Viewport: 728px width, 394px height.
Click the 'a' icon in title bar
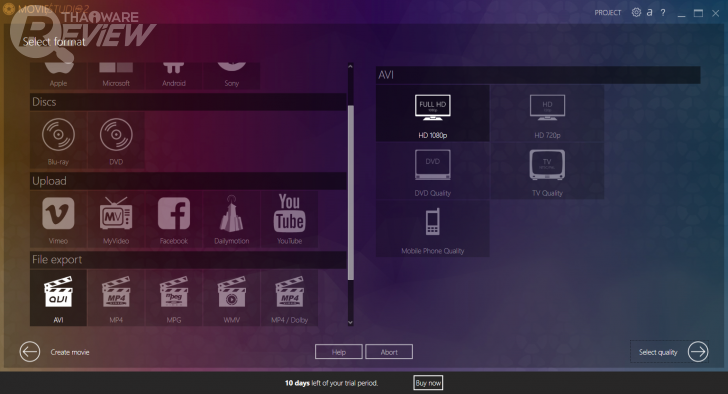pyautogui.click(x=650, y=13)
